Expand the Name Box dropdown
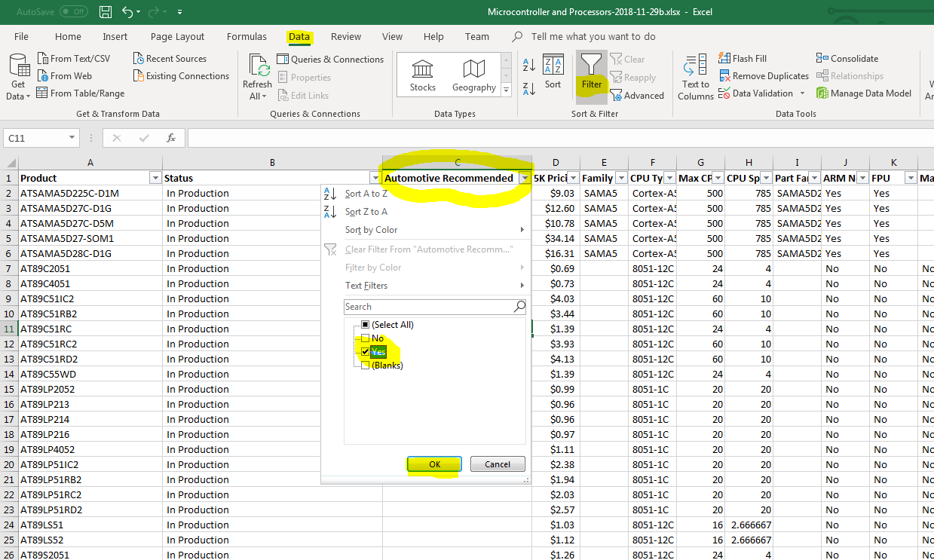Screen dimensions: 934x560 [x=72, y=138]
